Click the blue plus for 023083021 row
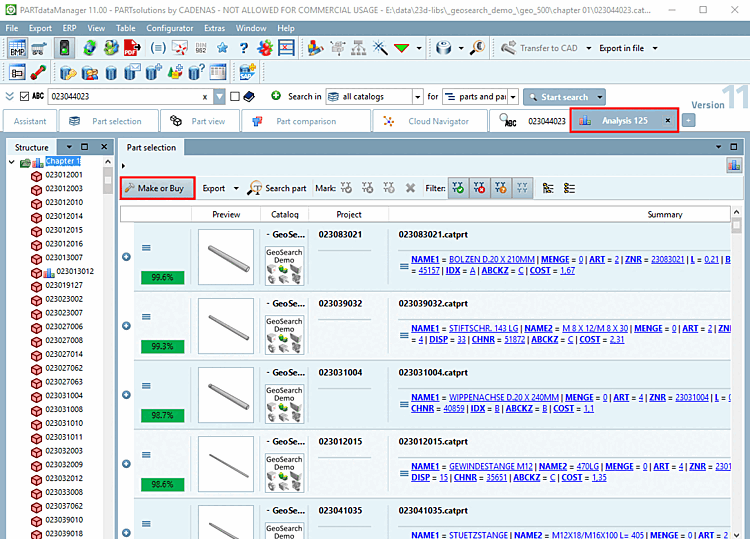Image resolution: width=750 pixels, height=539 pixels. click(126, 257)
